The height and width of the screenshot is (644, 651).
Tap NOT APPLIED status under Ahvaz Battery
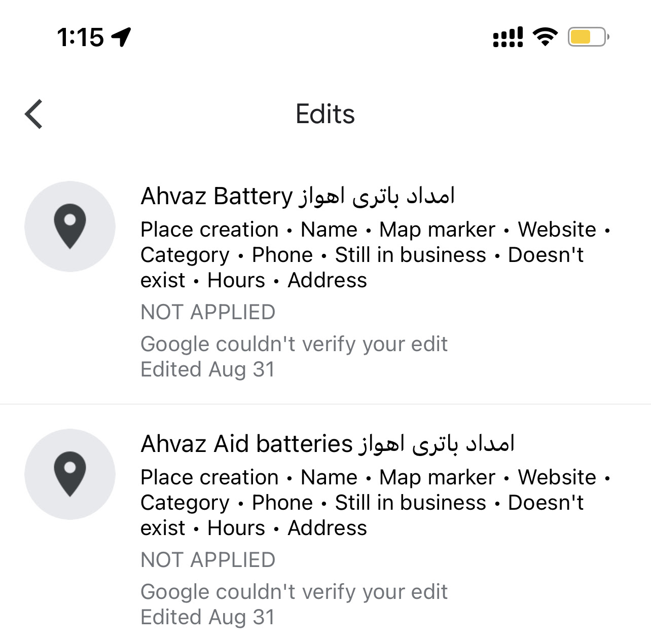coord(208,312)
